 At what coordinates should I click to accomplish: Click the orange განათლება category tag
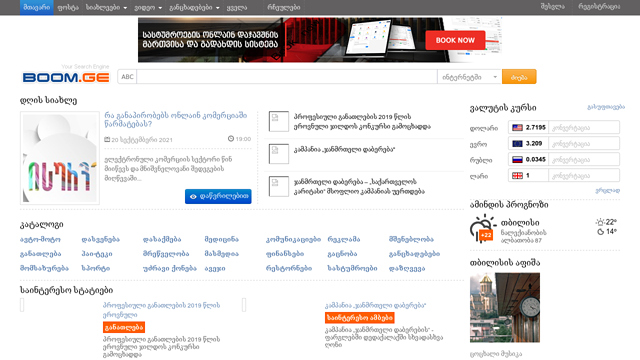tap(124, 327)
